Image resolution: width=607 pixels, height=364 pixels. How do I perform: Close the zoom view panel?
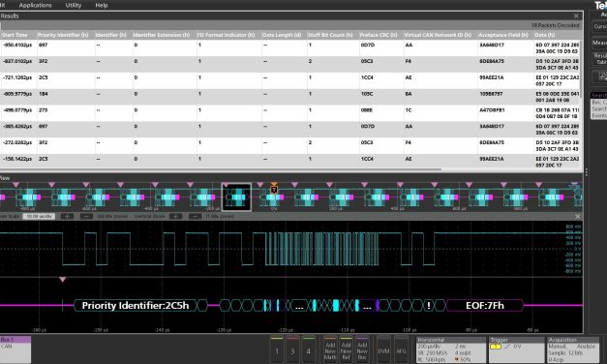[577, 216]
